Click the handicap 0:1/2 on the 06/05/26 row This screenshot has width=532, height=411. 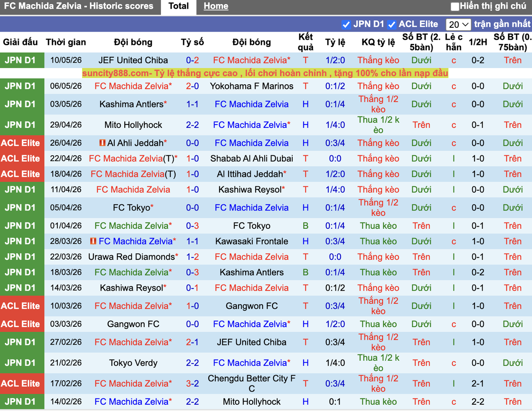click(335, 86)
